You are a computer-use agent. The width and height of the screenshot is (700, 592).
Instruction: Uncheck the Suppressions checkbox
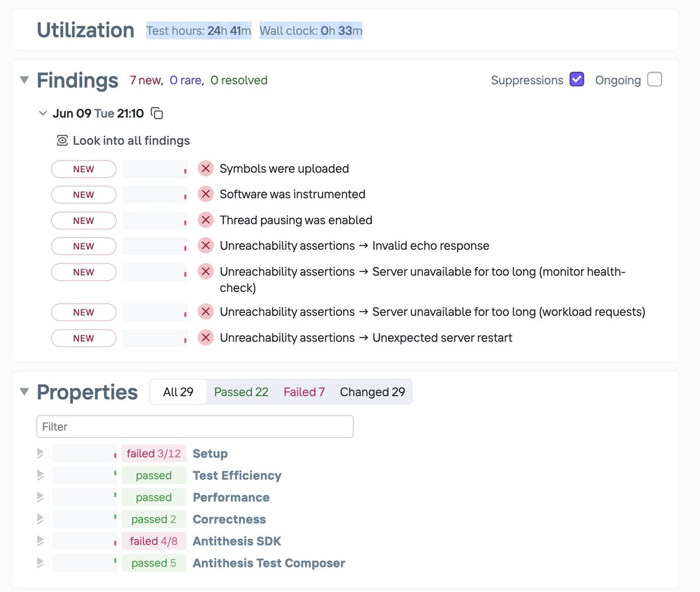pyautogui.click(x=577, y=79)
